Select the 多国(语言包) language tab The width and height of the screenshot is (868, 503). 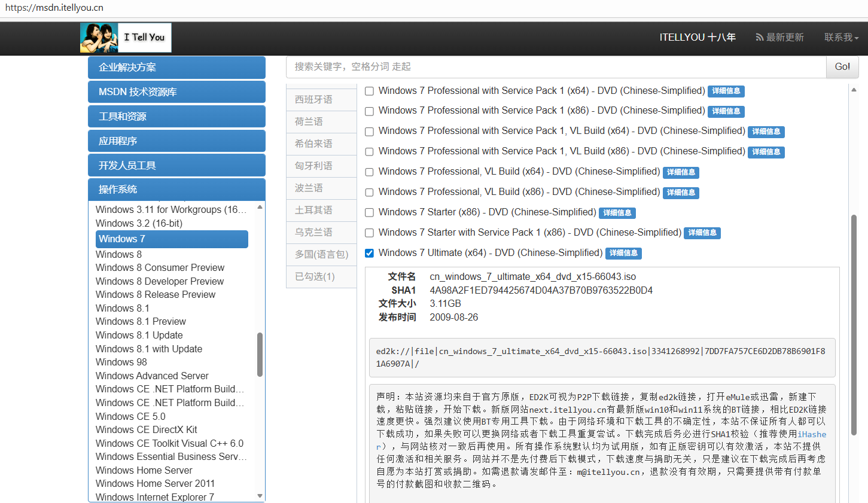pos(321,254)
